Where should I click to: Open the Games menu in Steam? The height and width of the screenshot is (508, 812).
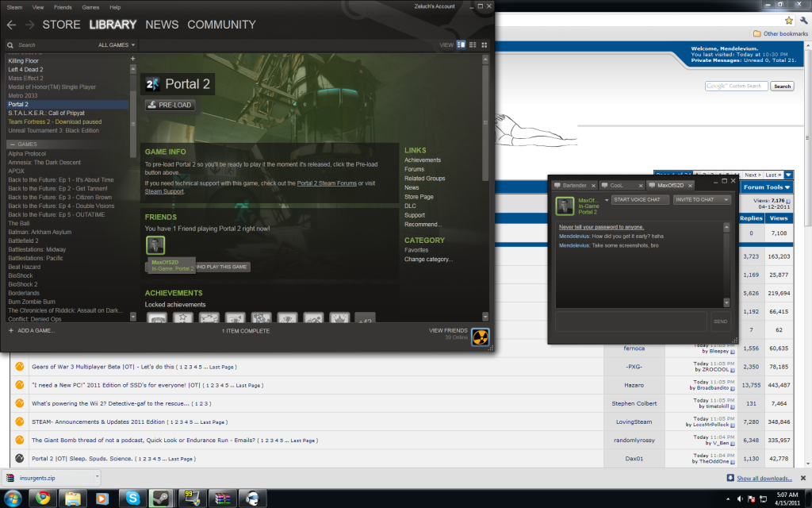90,7
